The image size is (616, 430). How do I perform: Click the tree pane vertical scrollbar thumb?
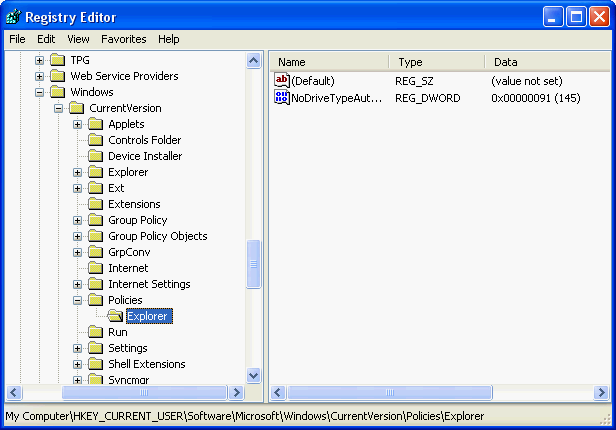coord(253,264)
